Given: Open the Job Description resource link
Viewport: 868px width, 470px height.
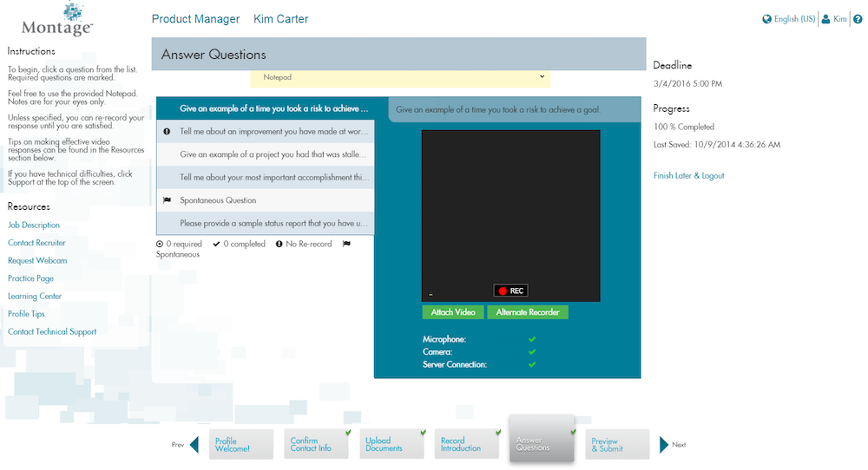Looking at the screenshot, I should coord(34,225).
